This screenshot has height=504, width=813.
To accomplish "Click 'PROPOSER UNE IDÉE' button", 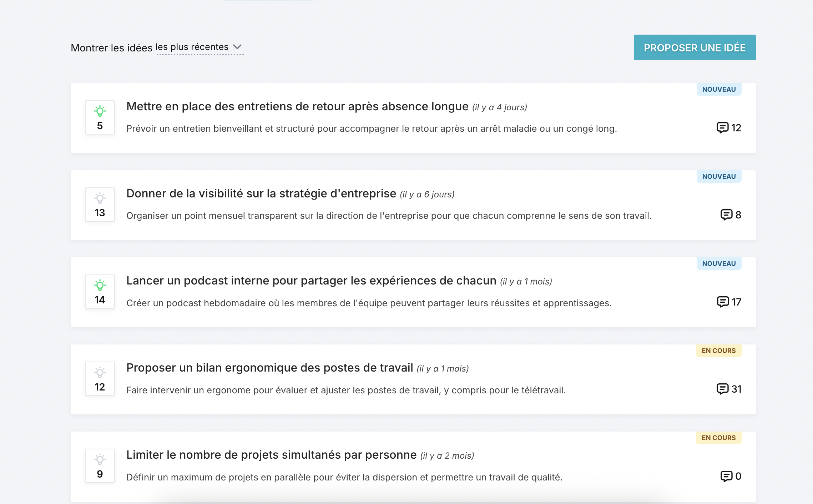I will click(x=695, y=47).
